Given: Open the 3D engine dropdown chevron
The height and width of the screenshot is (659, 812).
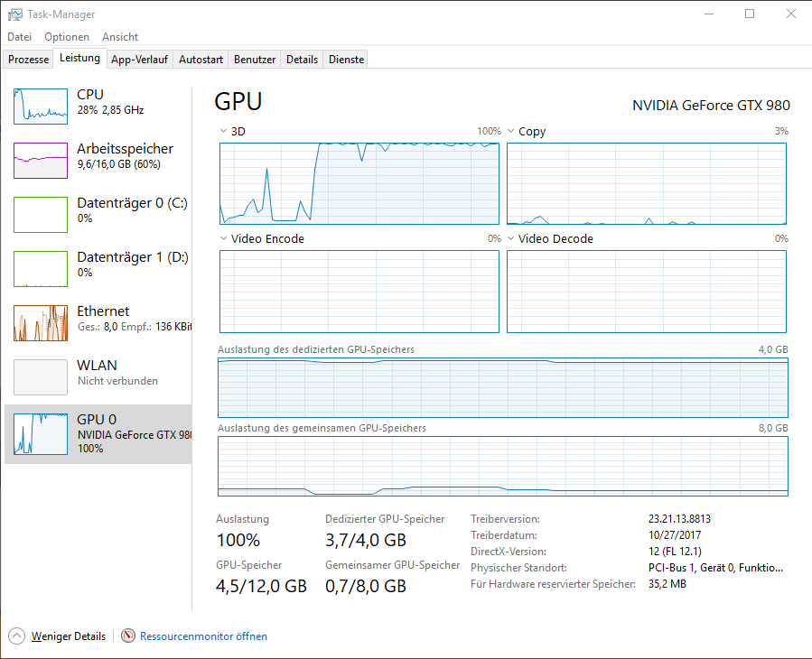Looking at the screenshot, I should point(223,131).
